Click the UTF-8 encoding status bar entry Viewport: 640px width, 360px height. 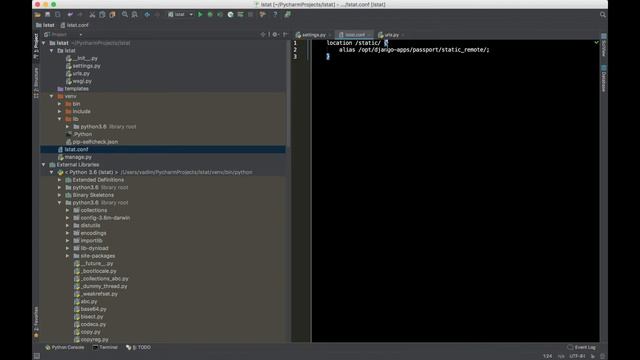578,356
